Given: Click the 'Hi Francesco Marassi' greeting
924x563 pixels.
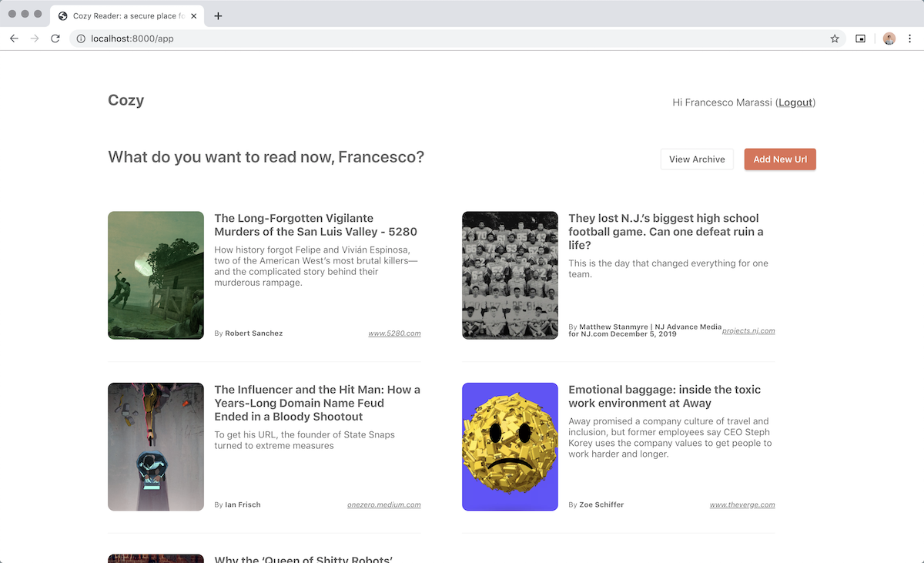Looking at the screenshot, I should pyautogui.click(x=722, y=102).
